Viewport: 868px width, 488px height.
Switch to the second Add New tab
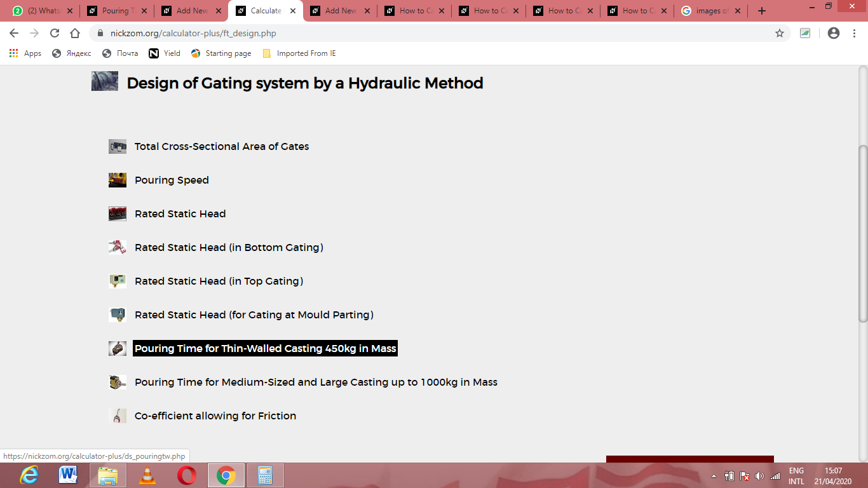coord(341,11)
